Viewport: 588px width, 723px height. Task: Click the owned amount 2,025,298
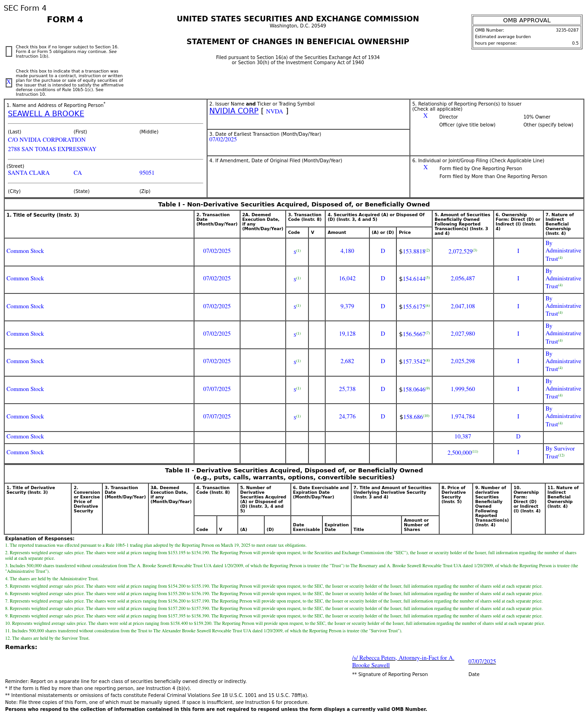click(x=463, y=361)
